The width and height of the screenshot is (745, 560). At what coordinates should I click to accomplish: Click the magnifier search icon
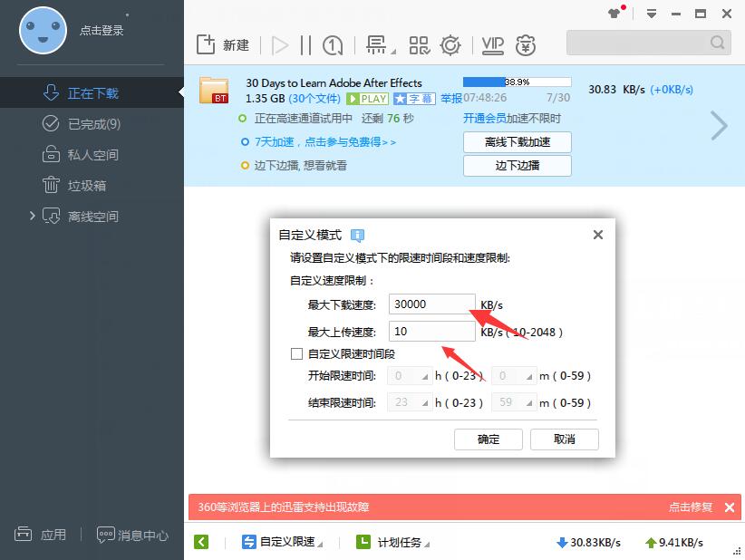(718, 43)
